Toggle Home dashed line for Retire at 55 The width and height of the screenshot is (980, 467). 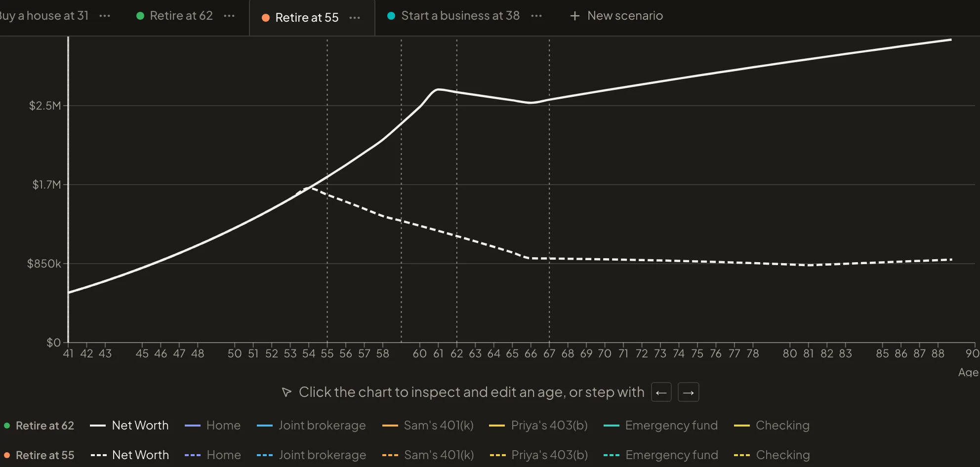click(213, 455)
